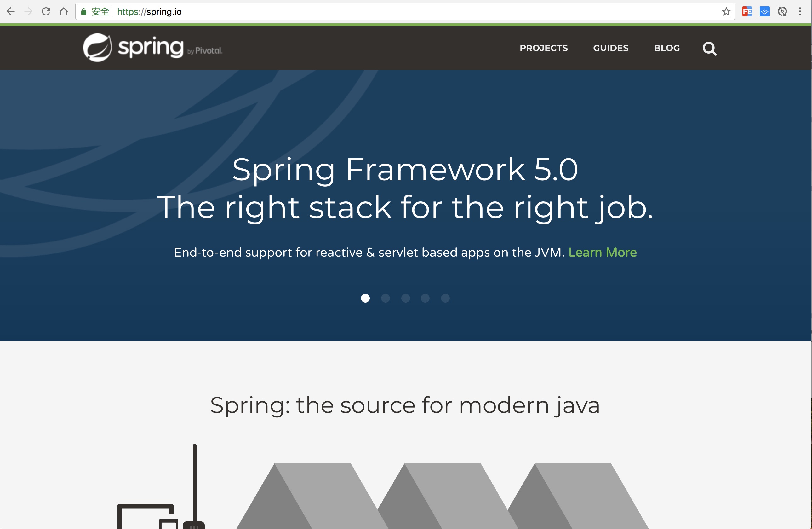Focus the address bar showing spring.io
Screen dimensions: 812x529
point(405,12)
